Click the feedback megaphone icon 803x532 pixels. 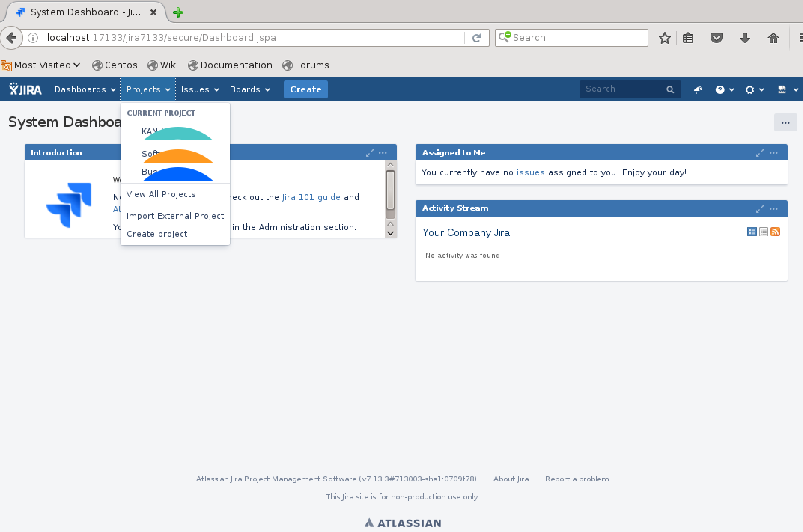click(698, 90)
